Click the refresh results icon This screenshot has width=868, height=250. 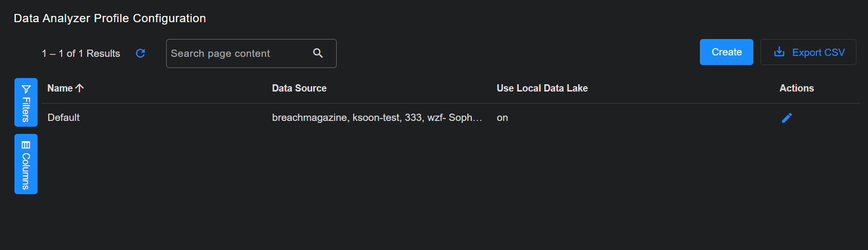(x=140, y=53)
